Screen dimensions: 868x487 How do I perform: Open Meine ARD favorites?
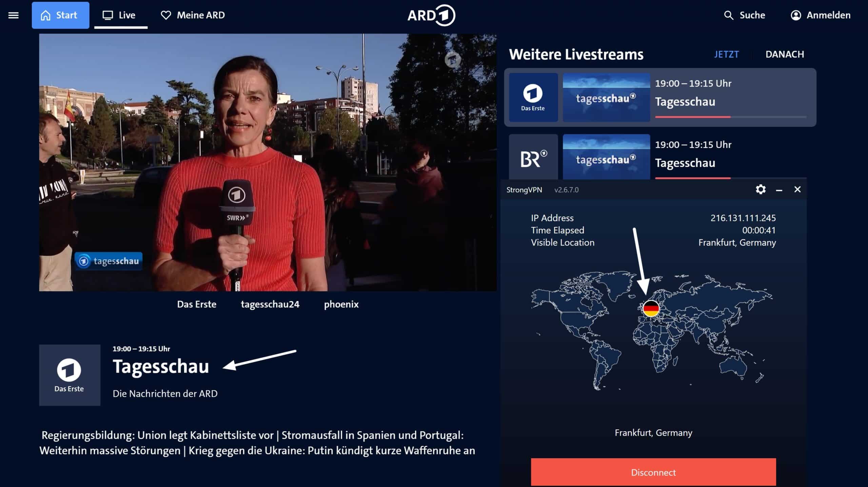tap(192, 15)
